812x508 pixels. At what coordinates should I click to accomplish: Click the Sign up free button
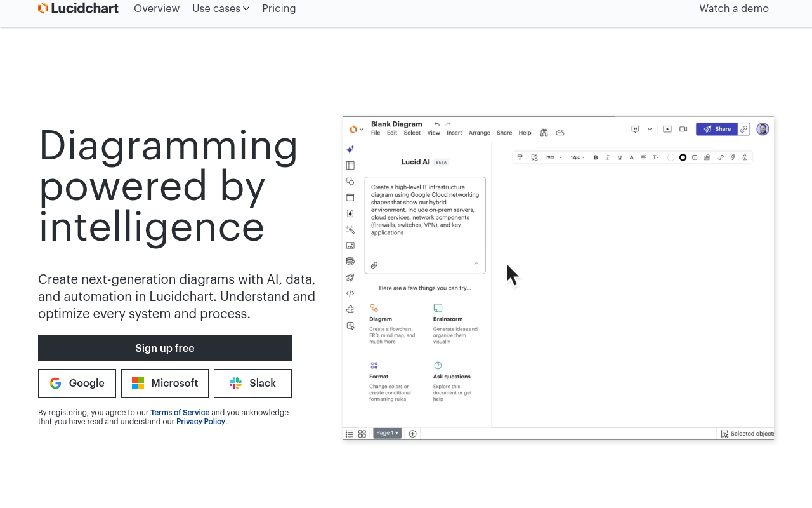165,348
